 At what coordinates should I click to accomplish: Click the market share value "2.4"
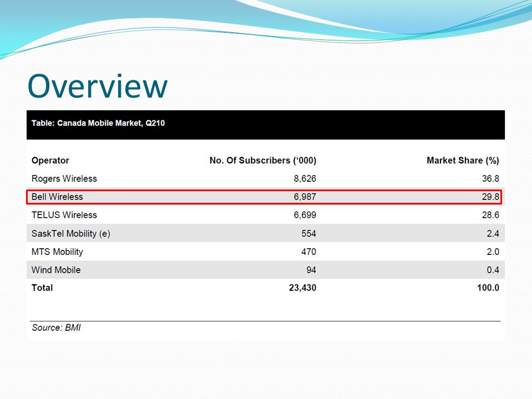click(493, 234)
